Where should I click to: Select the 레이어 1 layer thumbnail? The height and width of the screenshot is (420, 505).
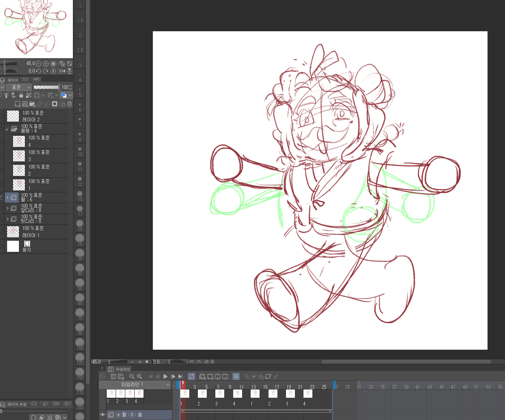click(x=13, y=232)
